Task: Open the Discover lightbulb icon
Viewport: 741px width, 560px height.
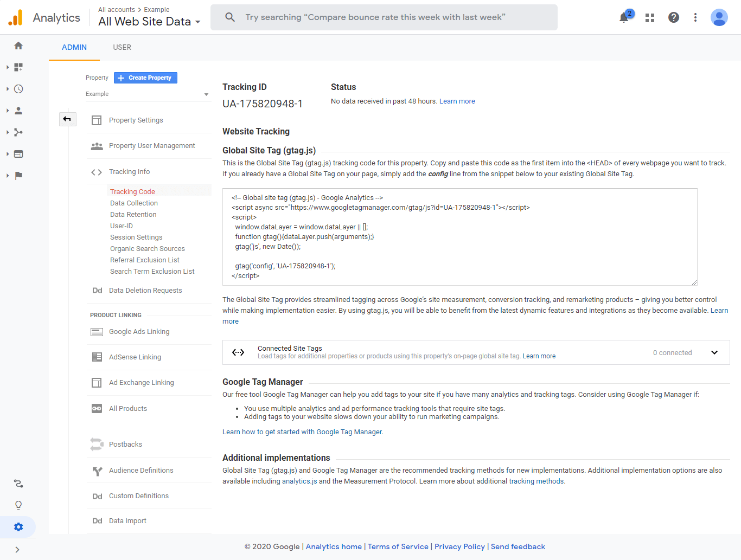Action: coord(18,505)
